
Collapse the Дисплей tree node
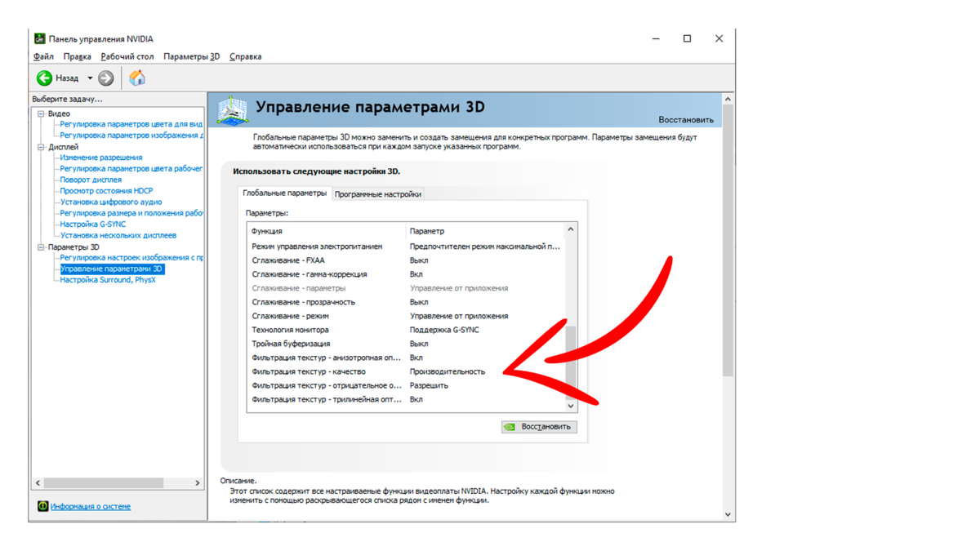click(41, 147)
